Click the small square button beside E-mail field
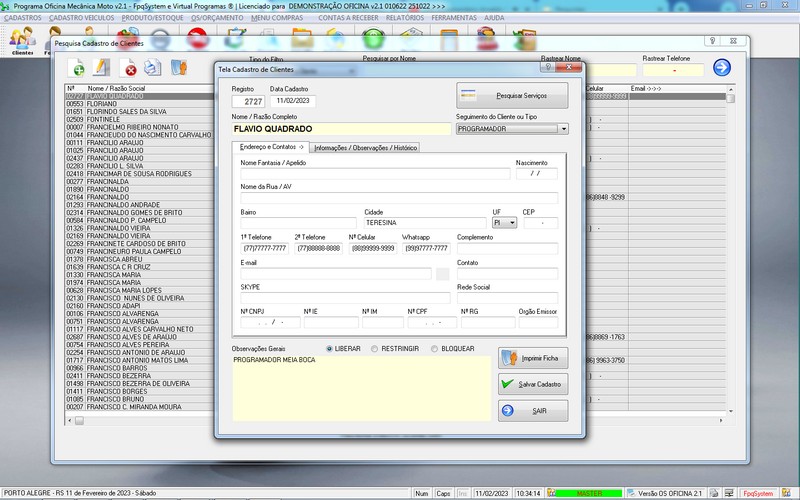 point(442,274)
